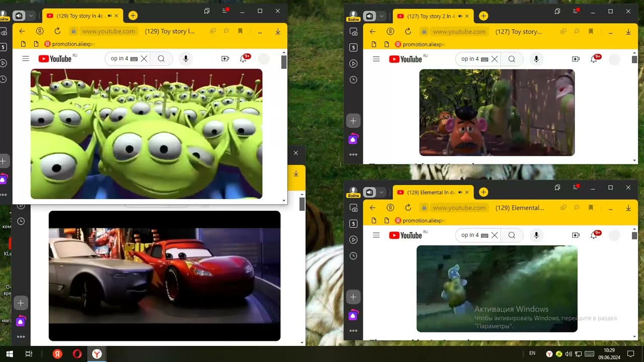Open more sidebar options in Toy story 2 window

coord(353,155)
